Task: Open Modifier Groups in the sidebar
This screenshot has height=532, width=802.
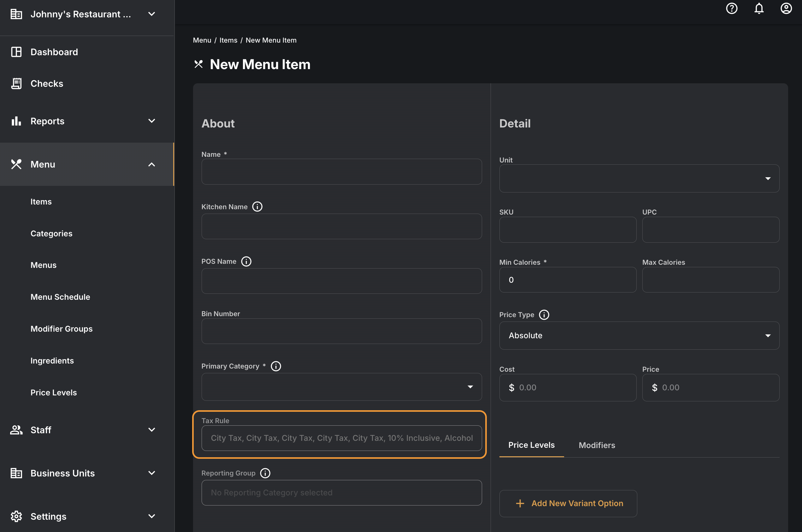Action: coord(62,329)
